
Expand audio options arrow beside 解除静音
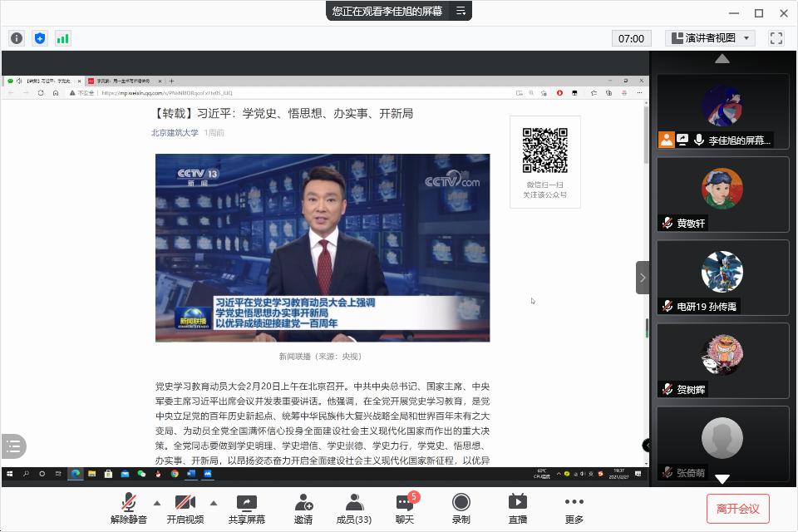[x=157, y=502]
